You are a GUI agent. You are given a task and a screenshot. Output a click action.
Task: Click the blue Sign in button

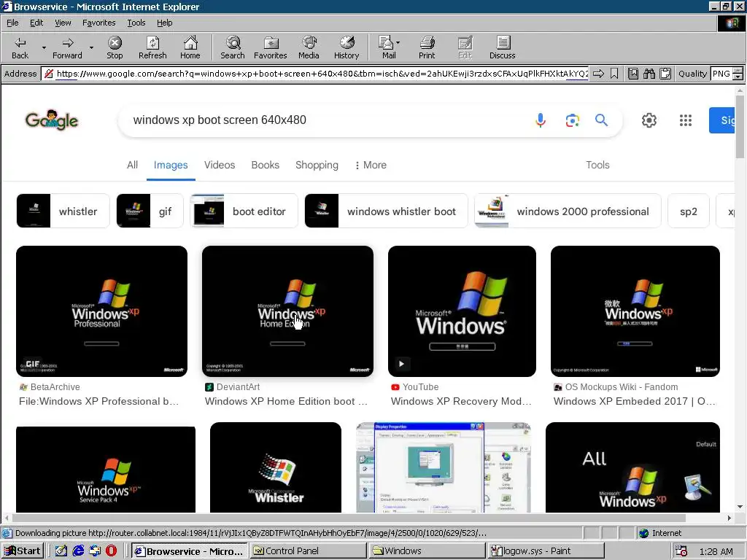click(721, 120)
